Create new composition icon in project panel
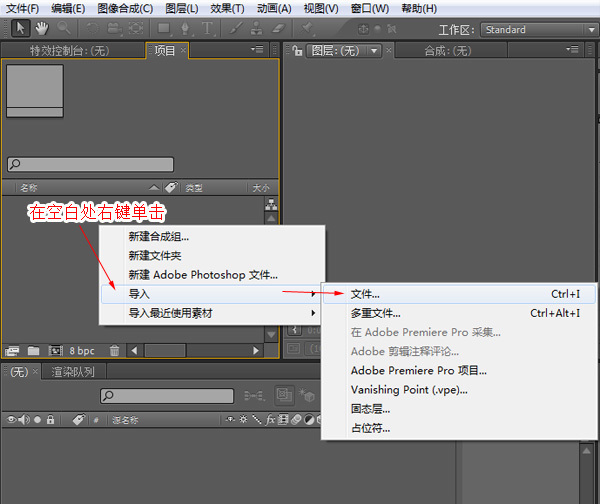Viewport: 600px width, 504px height. point(55,351)
